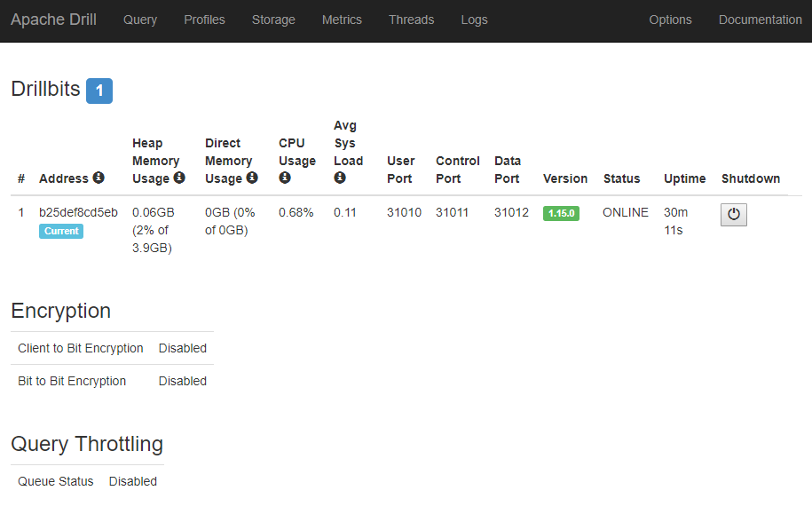The height and width of the screenshot is (530, 812).
Task: Click the Avg Sys Load info icon
Action: point(340,178)
